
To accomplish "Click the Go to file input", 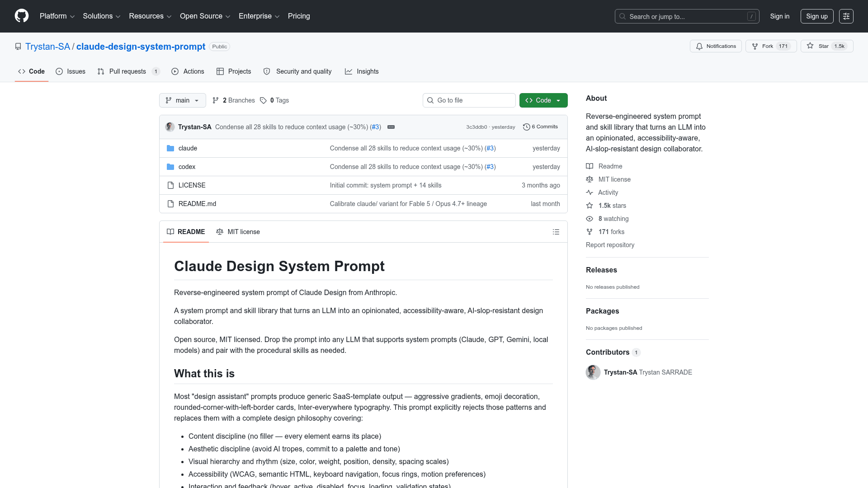I will (469, 100).
